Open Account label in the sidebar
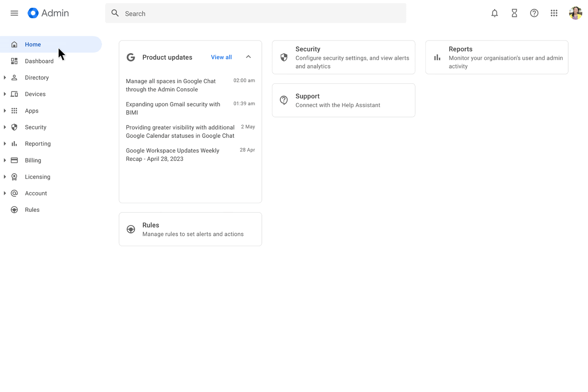Screen dimensions: 588x392 [36, 193]
